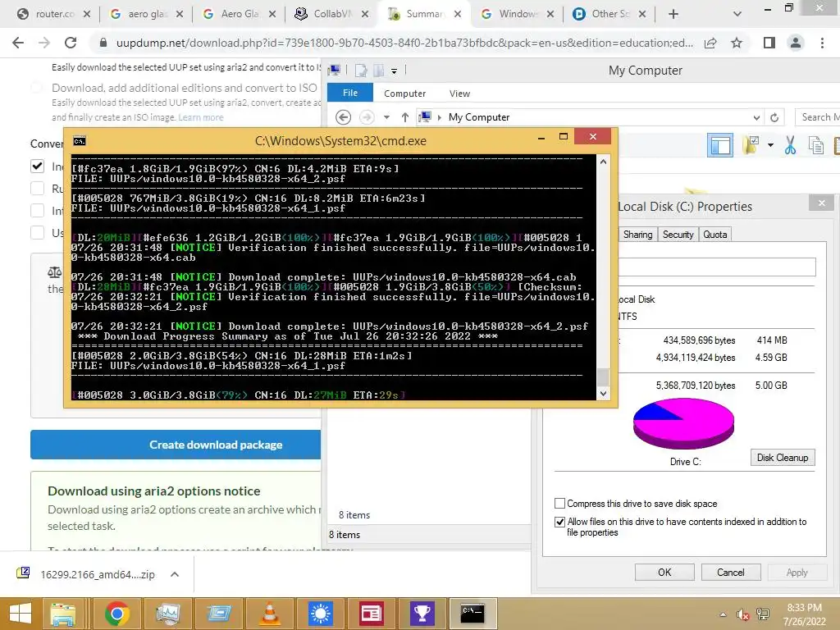Expand the folder options dropdown arrow in toolbar

(x=770, y=145)
